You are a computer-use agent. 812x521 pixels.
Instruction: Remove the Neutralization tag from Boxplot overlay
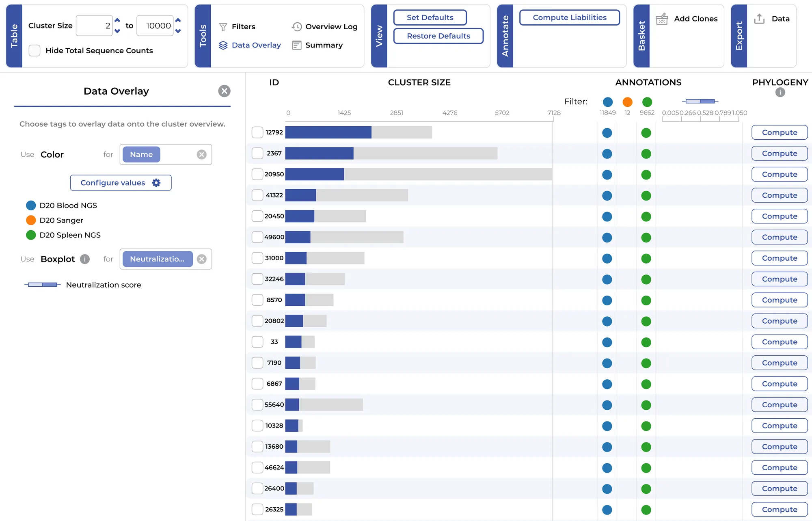pos(202,259)
